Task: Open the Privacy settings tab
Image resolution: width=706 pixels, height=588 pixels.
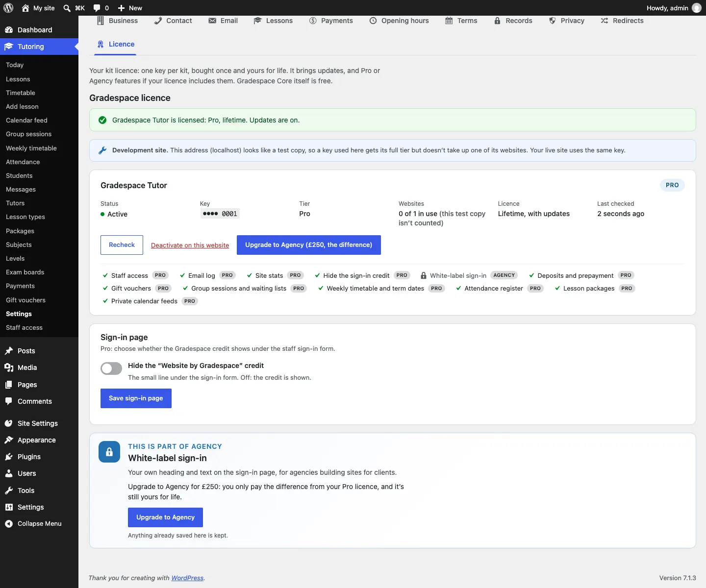Action: [567, 21]
